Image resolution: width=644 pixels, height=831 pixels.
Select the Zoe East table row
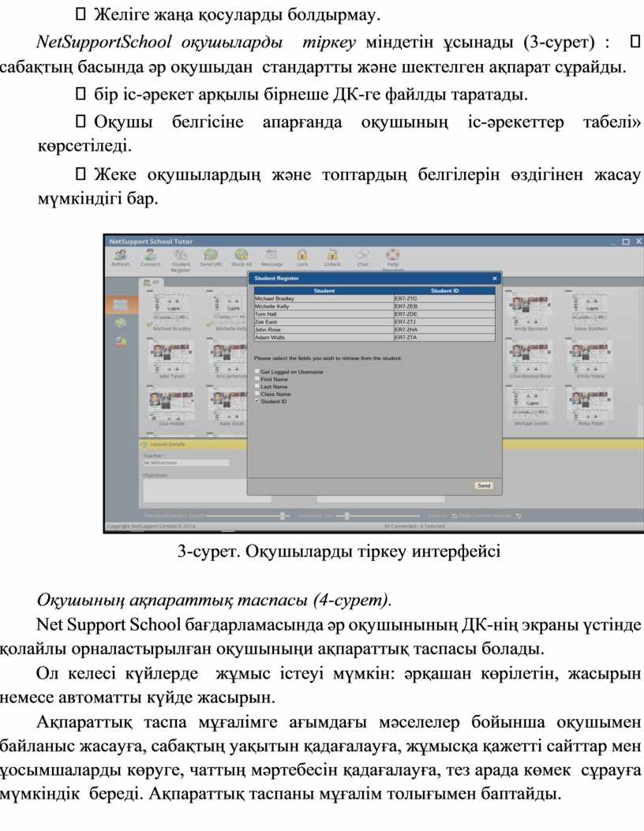[x=375, y=322]
